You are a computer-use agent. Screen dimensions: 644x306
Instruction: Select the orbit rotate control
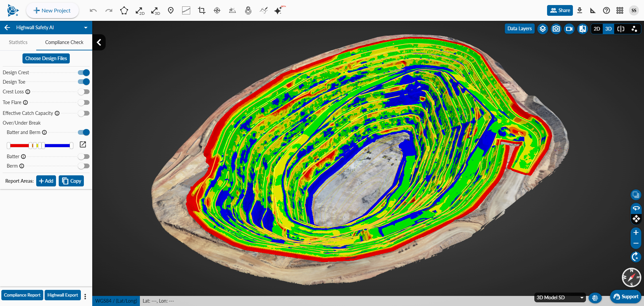(636, 208)
